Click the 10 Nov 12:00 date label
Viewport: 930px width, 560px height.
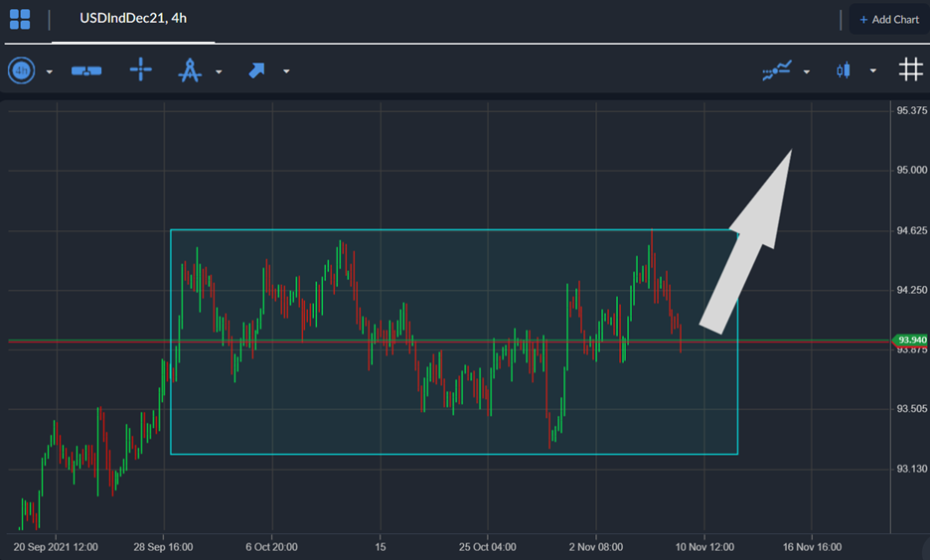pyautogui.click(x=704, y=547)
